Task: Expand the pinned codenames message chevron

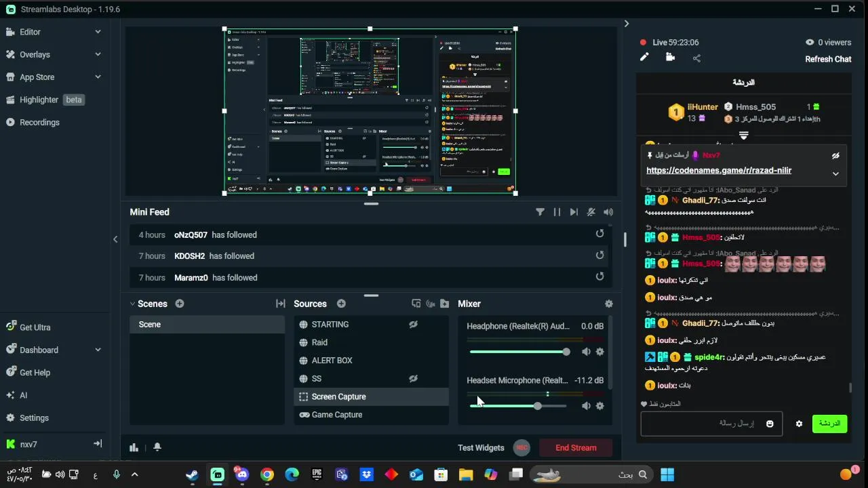Action: pos(835,174)
